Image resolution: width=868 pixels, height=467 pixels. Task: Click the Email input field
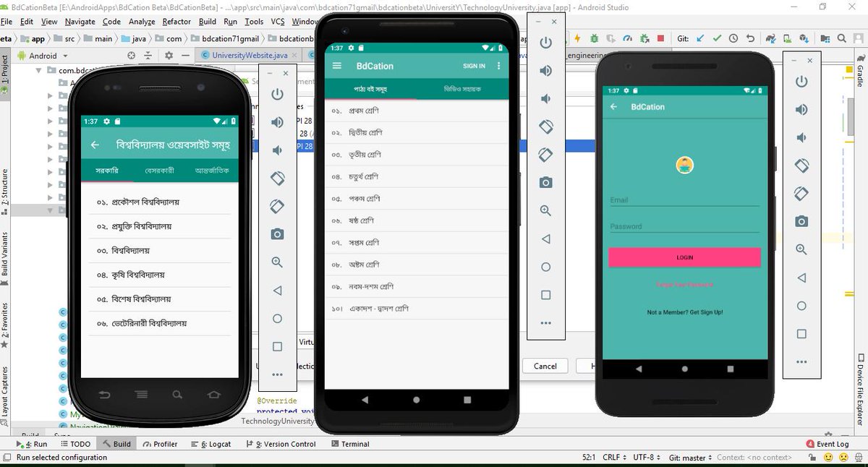684,200
